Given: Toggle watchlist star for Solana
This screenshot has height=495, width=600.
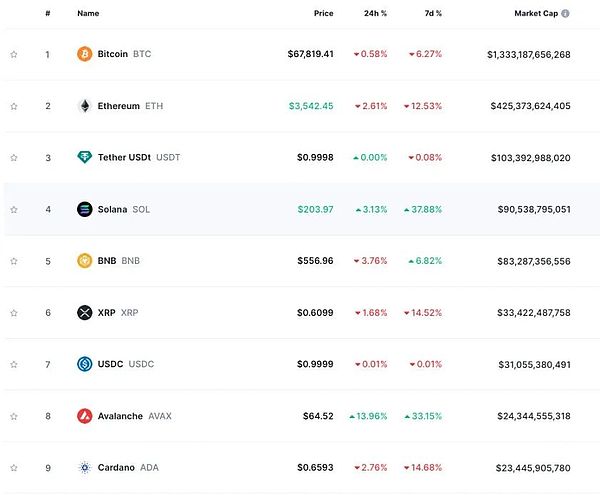Looking at the screenshot, I should 14,209.
